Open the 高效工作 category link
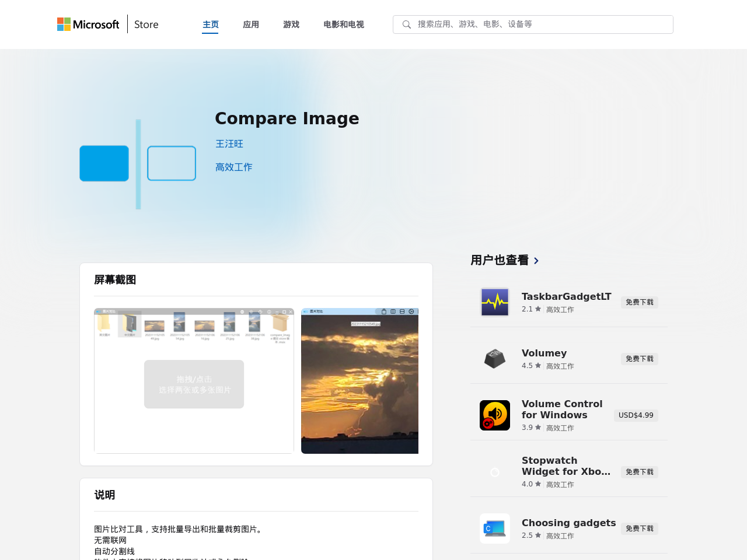This screenshot has height=560, width=747. pos(233,166)
